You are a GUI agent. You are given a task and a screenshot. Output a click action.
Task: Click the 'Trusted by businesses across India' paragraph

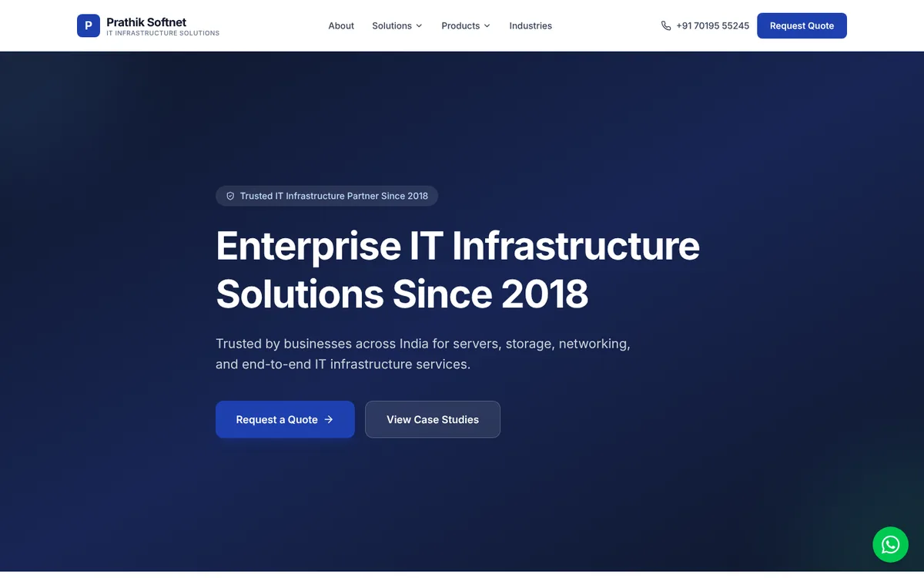(x=423, y=354)
